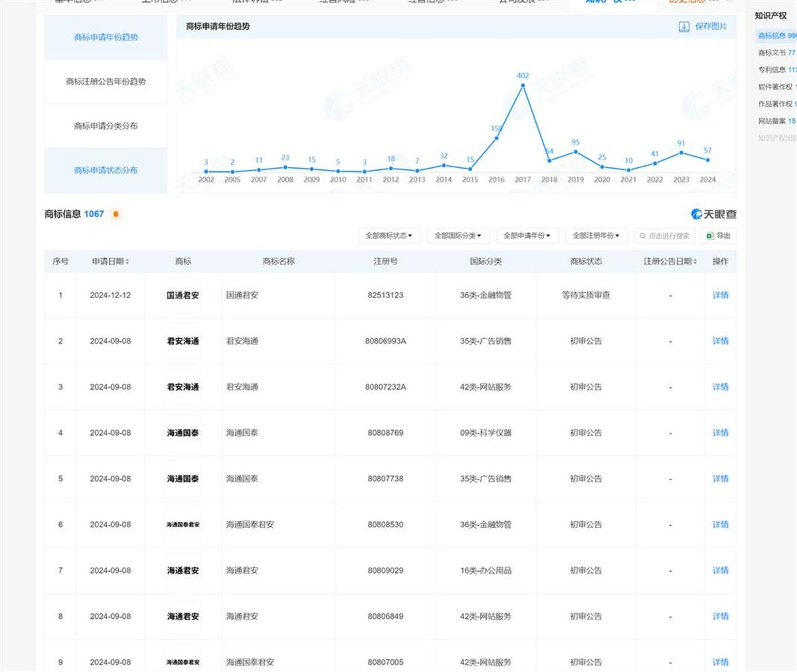Click the 国通君安 trademark image
The width and height of the screenshot is (797, 672).
(x=183, y=295)
